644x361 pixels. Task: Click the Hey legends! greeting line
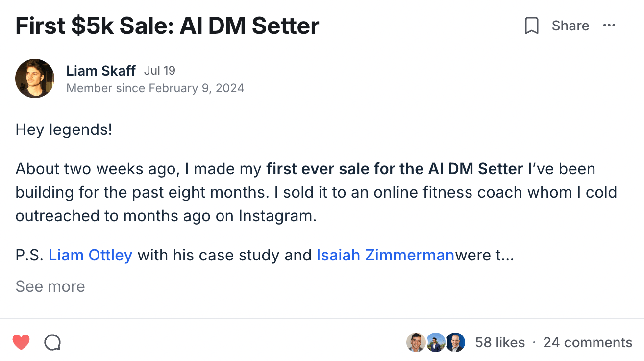coord(64,130)
